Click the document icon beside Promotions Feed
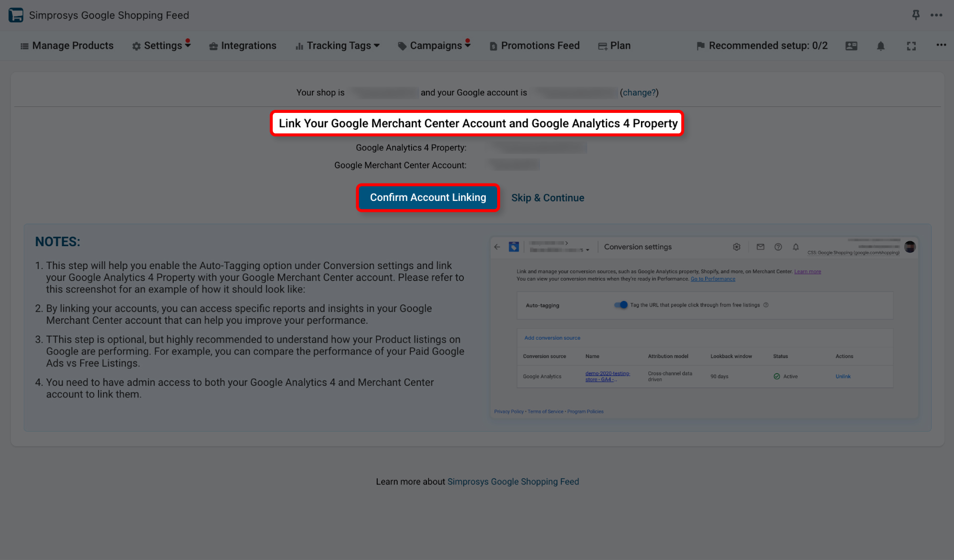 (493, 46)
